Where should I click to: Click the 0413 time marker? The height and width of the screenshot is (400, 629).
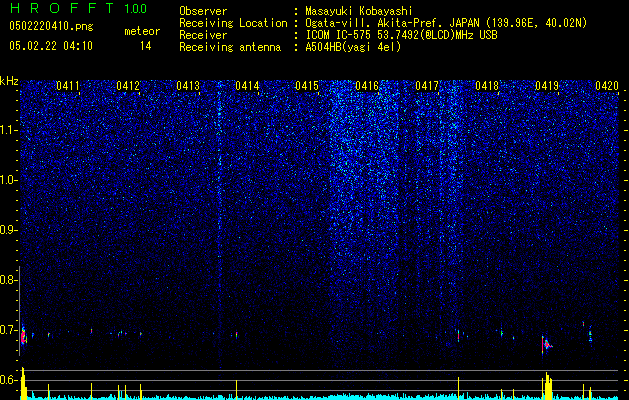click(188, 86)
